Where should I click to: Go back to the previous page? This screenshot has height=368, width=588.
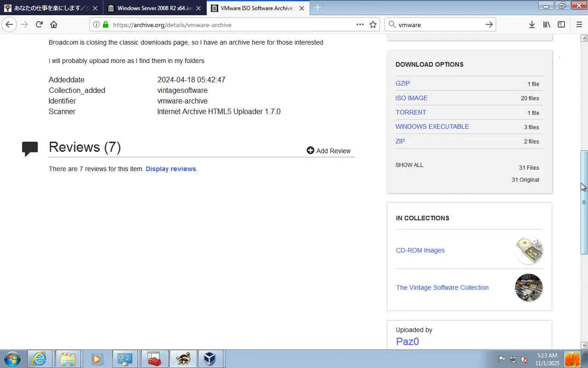tap(9, 25)
